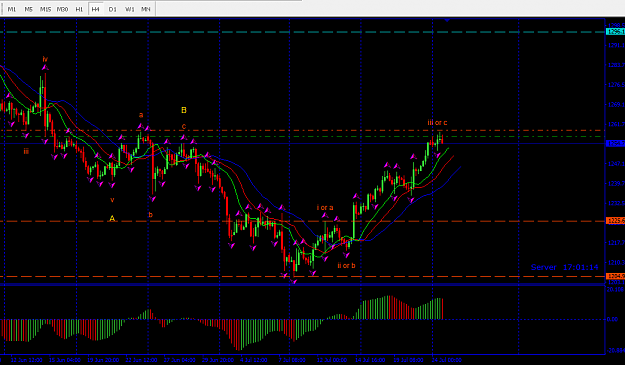Screen dimensions: 625x365
Task: Select the yellow 'A' wave label
Action: (112, 218)
